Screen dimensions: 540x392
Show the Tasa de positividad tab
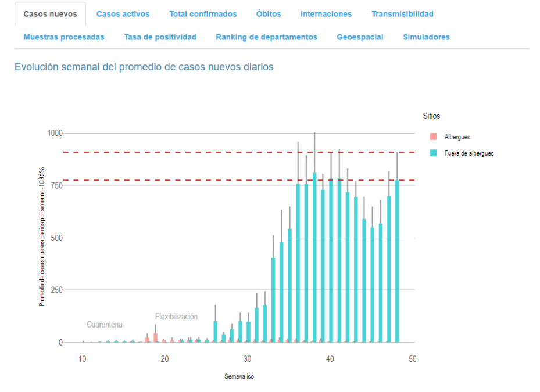160,37
